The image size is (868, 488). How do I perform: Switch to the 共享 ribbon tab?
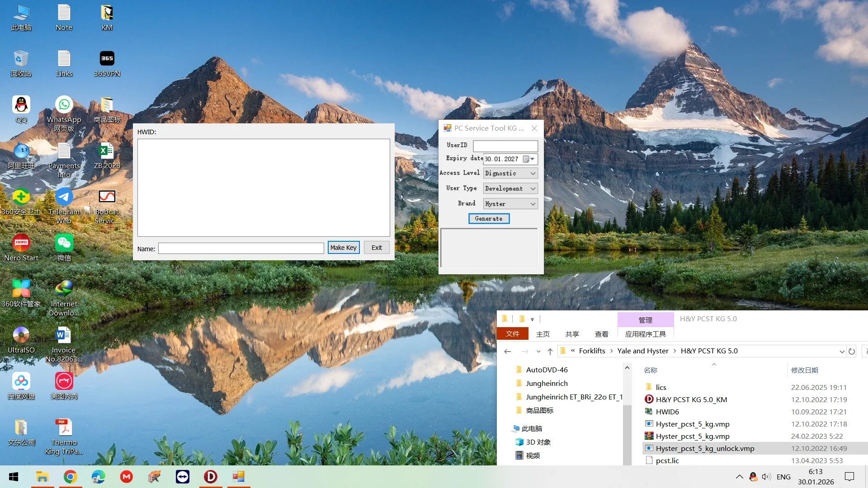pyautogui.click(x=572, y=334)
